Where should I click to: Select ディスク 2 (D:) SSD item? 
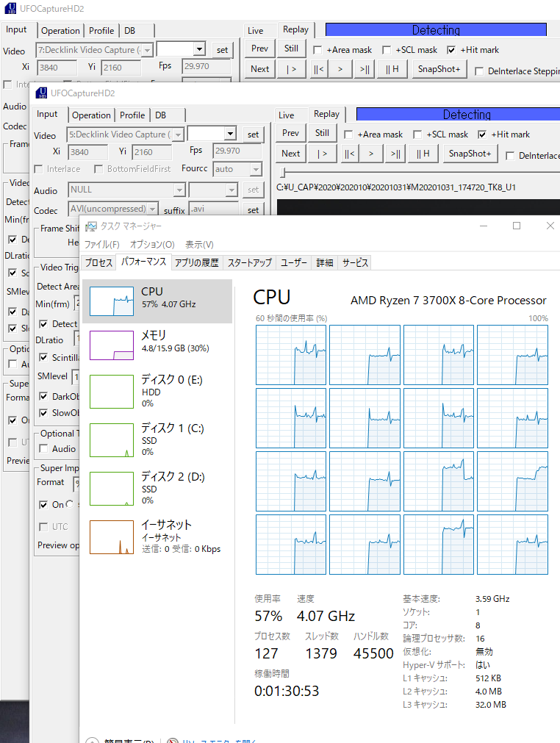click(x=157, y=489)
